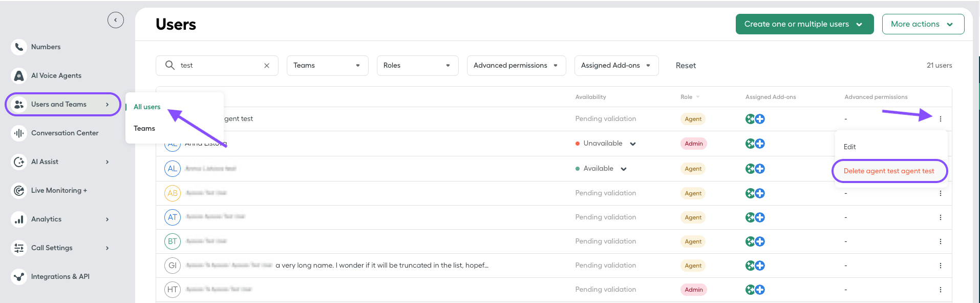The image size is (980, 303).
Task: Select Teams in the submenu
Action: tap(144, 128)
